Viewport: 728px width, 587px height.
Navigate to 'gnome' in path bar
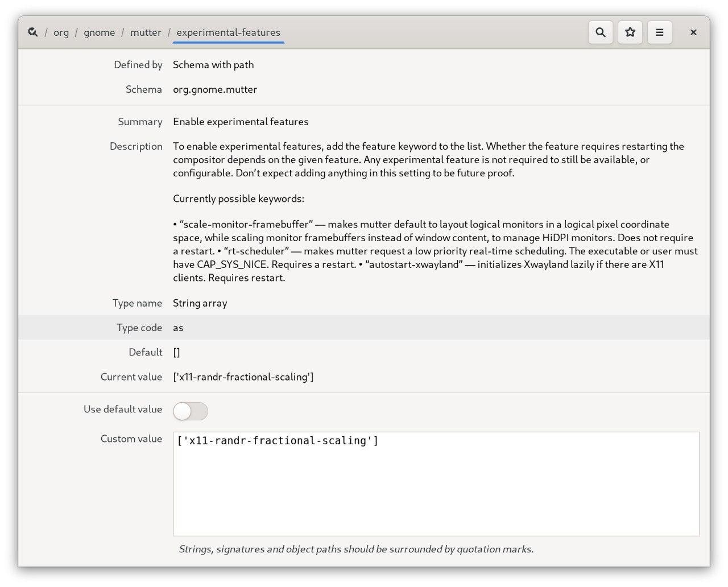coord(100,32)
